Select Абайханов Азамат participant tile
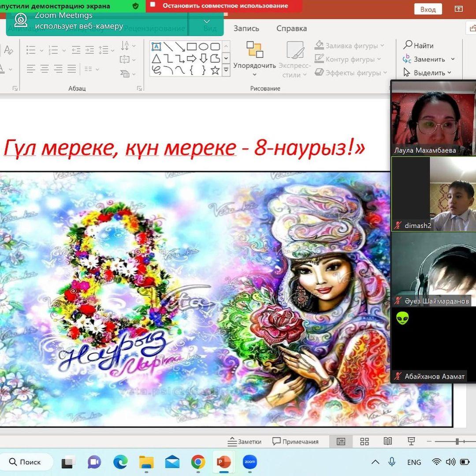 (x=434, y=345)
